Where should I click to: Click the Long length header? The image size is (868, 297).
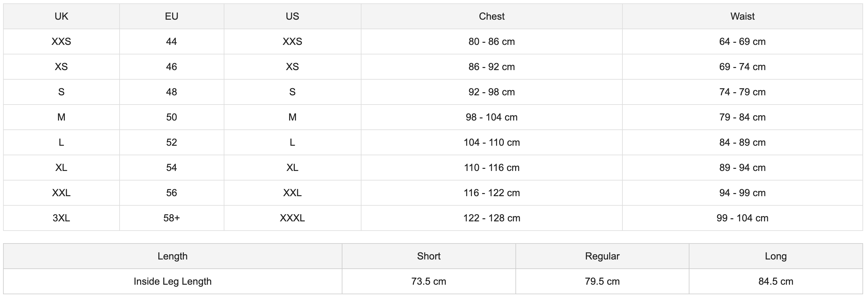(x=776, y=256)
